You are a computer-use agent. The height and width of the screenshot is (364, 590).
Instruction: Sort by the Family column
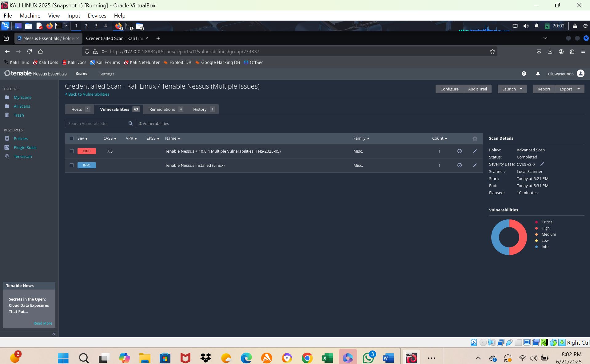361,138
